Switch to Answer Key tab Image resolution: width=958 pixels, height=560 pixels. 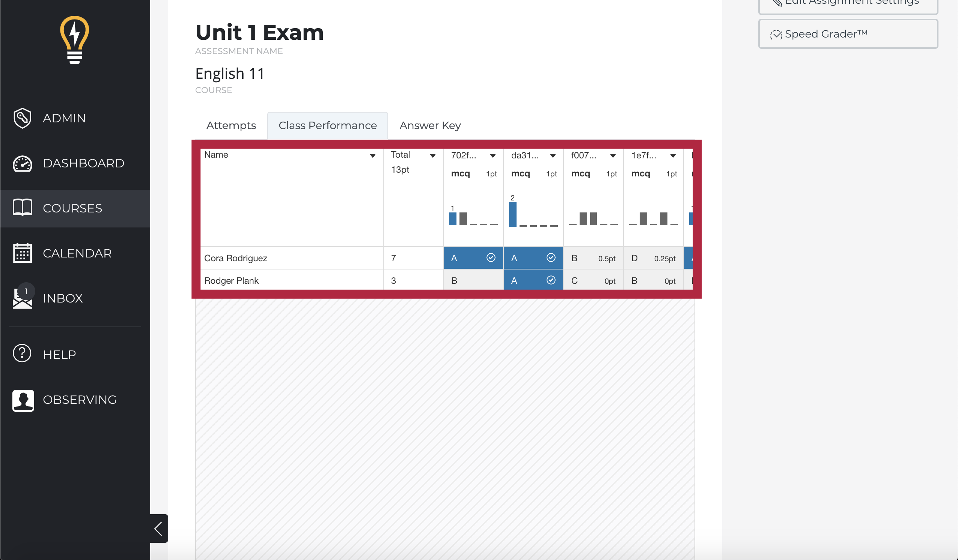point(430,125)
